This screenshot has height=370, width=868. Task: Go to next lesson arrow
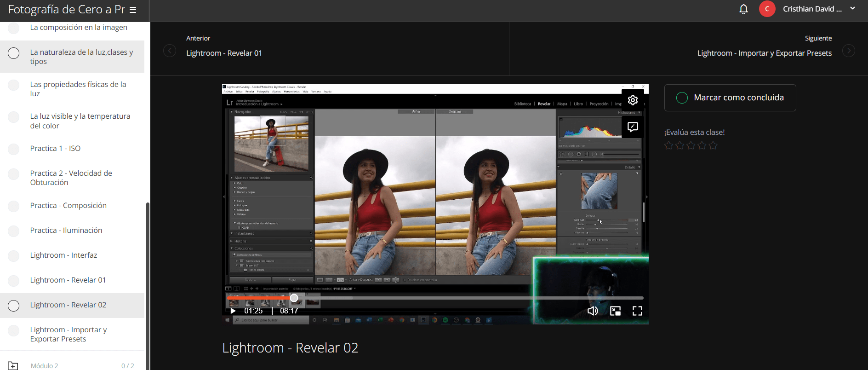click(x=848, y=51)
